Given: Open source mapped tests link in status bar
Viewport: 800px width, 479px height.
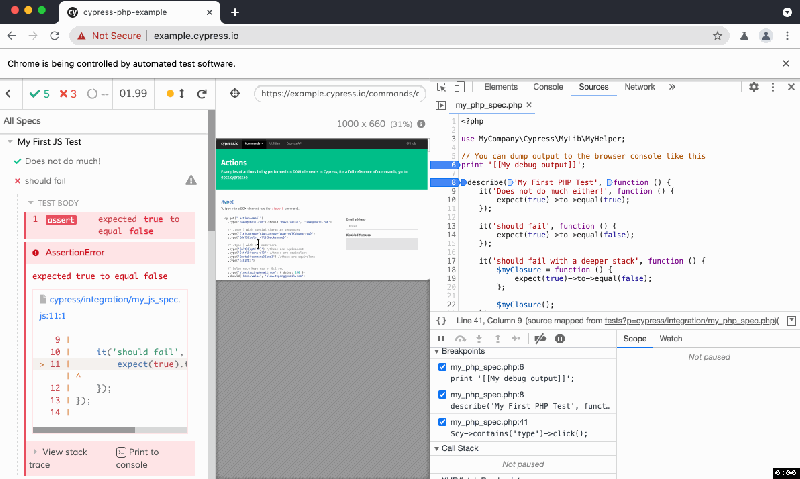Looking at the screenshot, I should pyautogui.click(x=690, y=320).
